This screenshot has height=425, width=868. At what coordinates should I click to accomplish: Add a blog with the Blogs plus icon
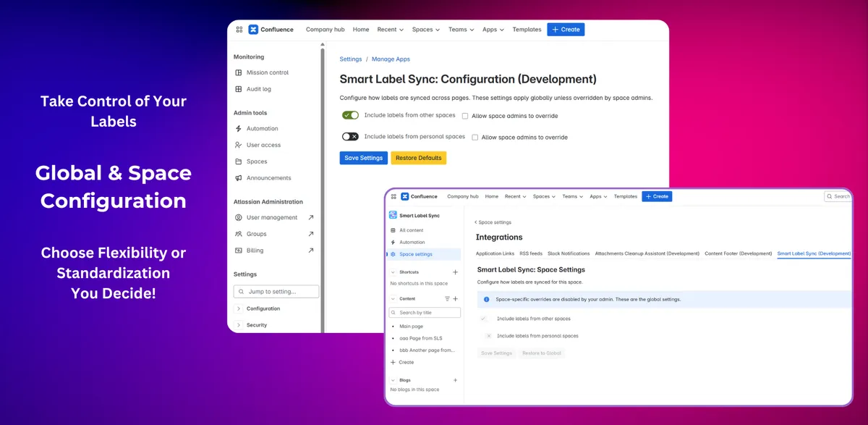pyautogui.click(x=455, y=379)
